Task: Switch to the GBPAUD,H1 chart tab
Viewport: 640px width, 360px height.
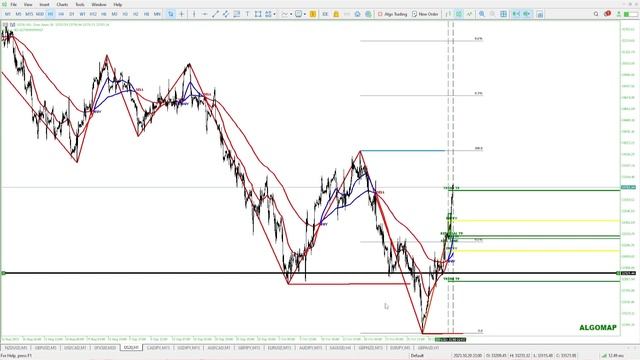Action: tap(428, 348)
